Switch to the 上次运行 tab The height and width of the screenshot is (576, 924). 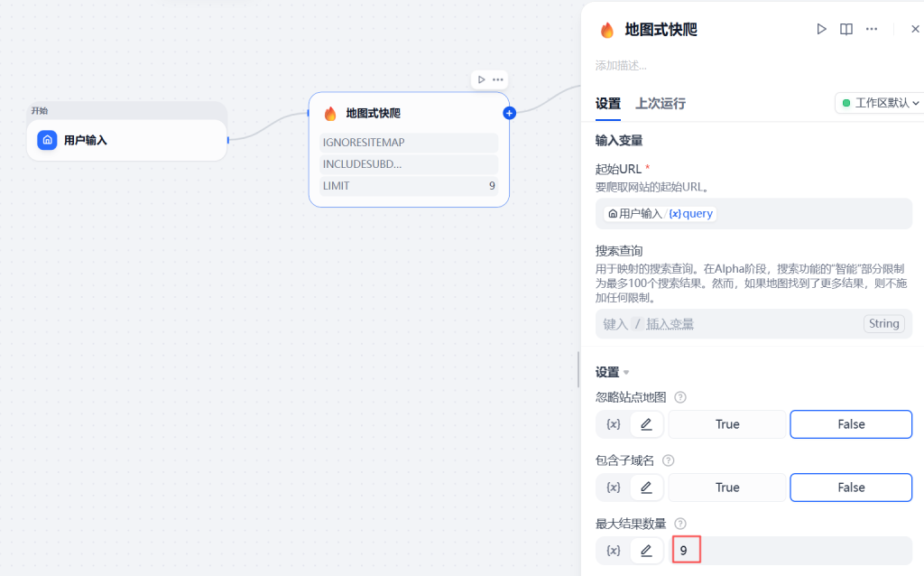661,103
